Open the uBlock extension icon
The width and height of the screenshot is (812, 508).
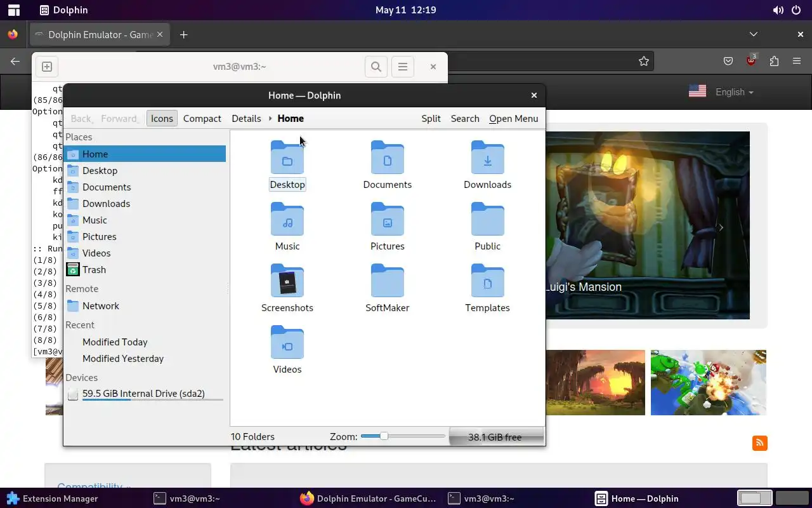752,61
